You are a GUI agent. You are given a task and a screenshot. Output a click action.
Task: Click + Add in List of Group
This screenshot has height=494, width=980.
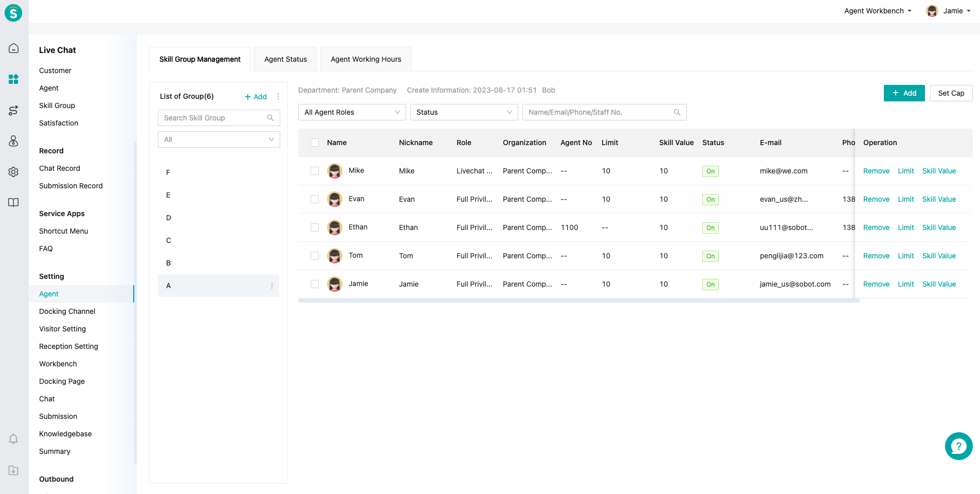[x=256, y=97]
